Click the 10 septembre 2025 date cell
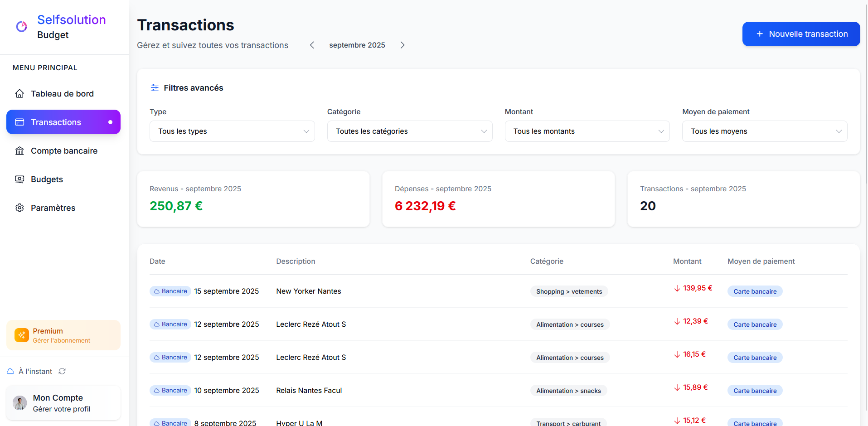The image size is (868, 426). click(227, 390)
